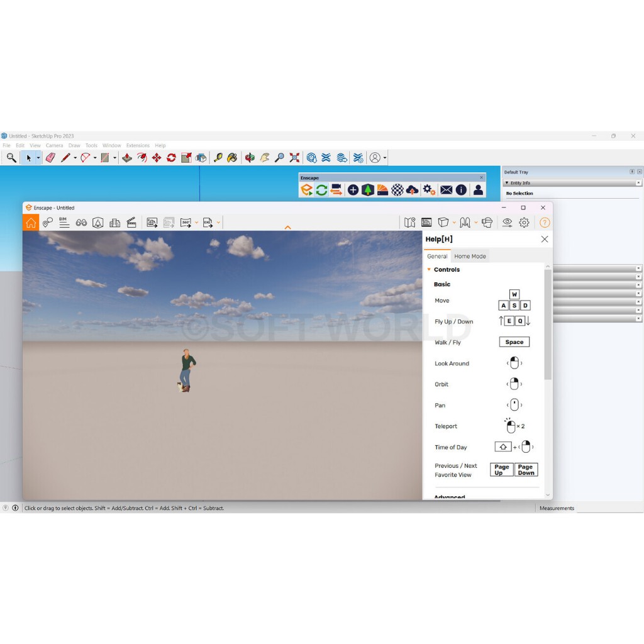Viewport: 644px width, 644px height.
Task: Switch to the Home Mode tab
Action: click(x=470, y=257)
